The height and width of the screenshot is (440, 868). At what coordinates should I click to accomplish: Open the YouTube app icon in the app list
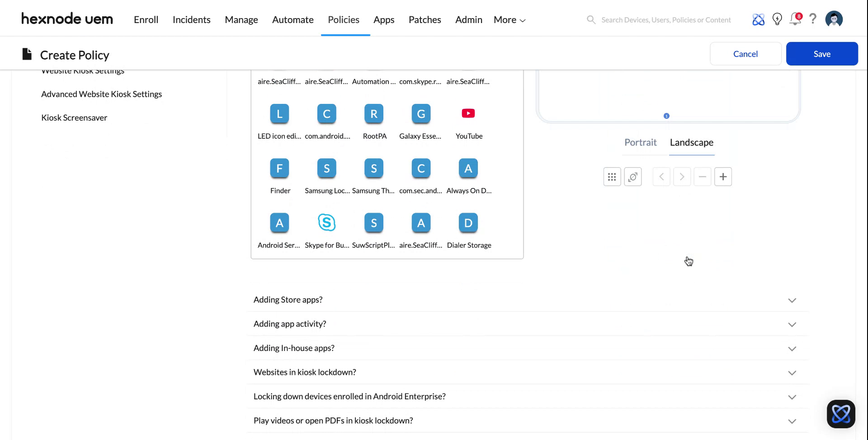(468, 113)
